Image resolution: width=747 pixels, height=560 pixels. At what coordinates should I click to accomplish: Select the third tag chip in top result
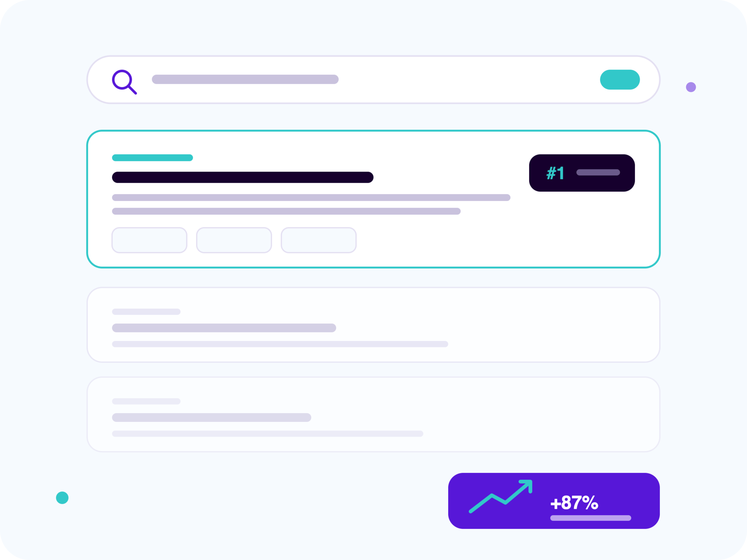click(319, 240)
